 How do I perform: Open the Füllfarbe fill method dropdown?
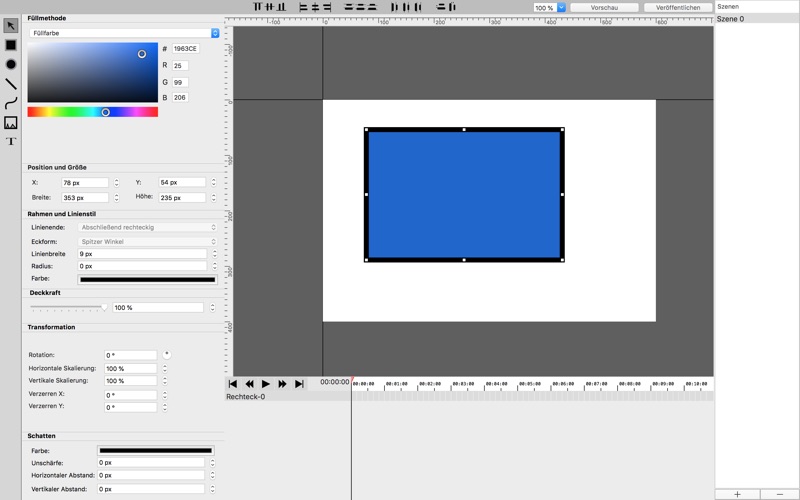pos(124,33)
